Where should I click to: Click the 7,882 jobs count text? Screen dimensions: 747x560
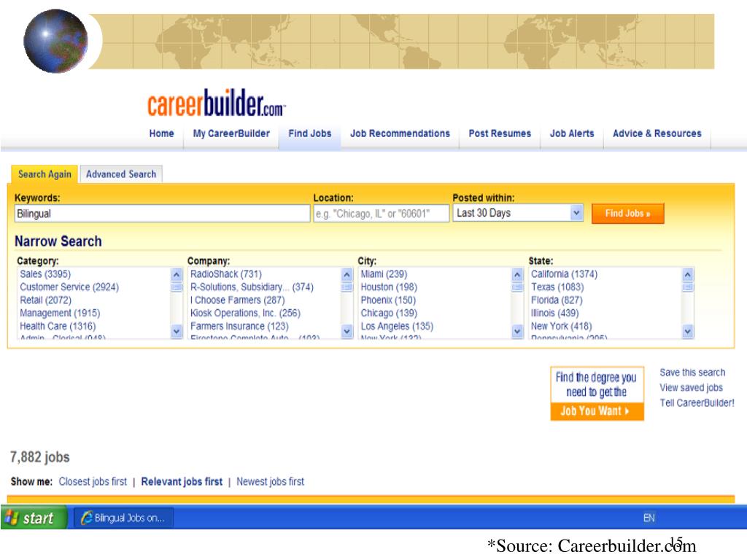click(40, 456)
